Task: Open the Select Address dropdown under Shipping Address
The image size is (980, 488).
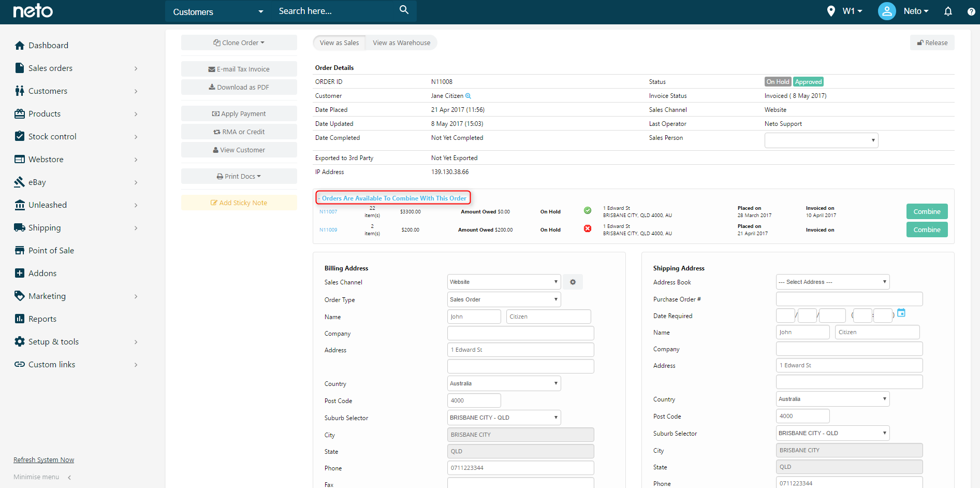Action: 832,282
